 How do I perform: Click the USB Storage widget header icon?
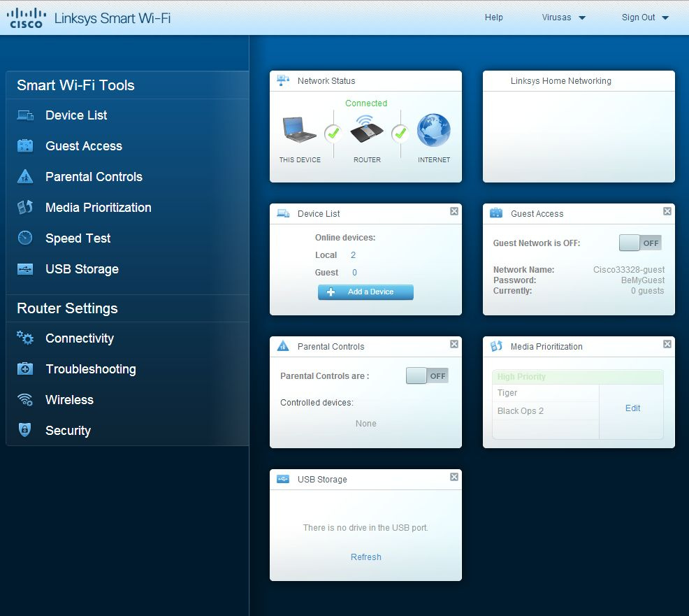[x=283, y=479]
